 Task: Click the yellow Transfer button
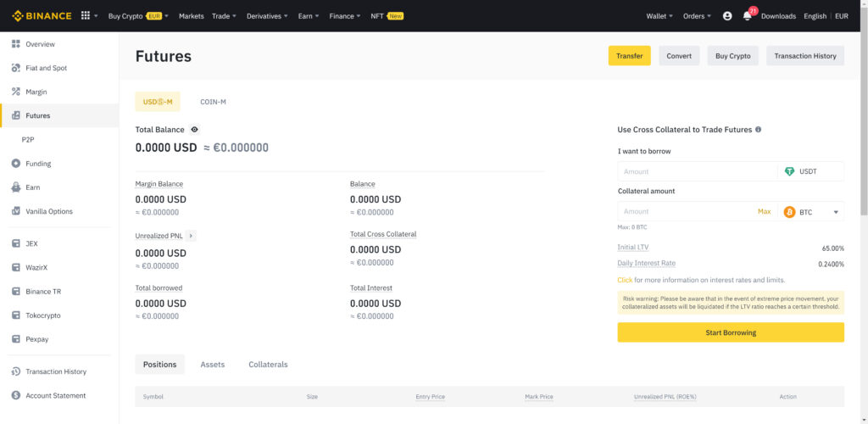click(630, 56)
